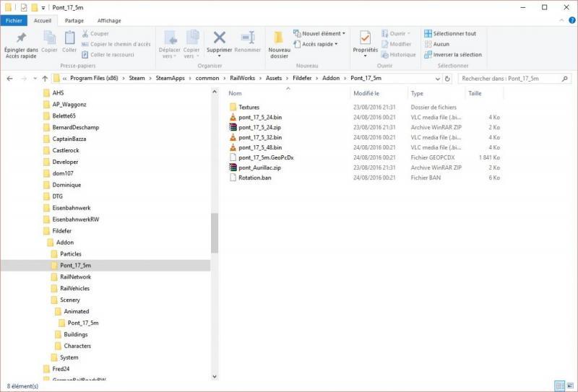Click the Propriétés checkmark icon
This screenshot has width=578, height=392.
coord(366,38)
